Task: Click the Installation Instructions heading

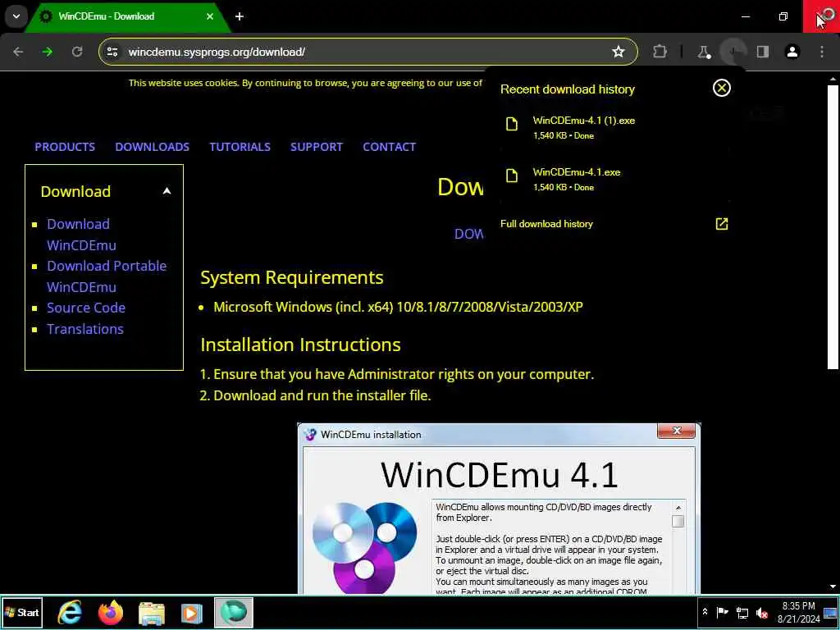Action: coord(300,345)
